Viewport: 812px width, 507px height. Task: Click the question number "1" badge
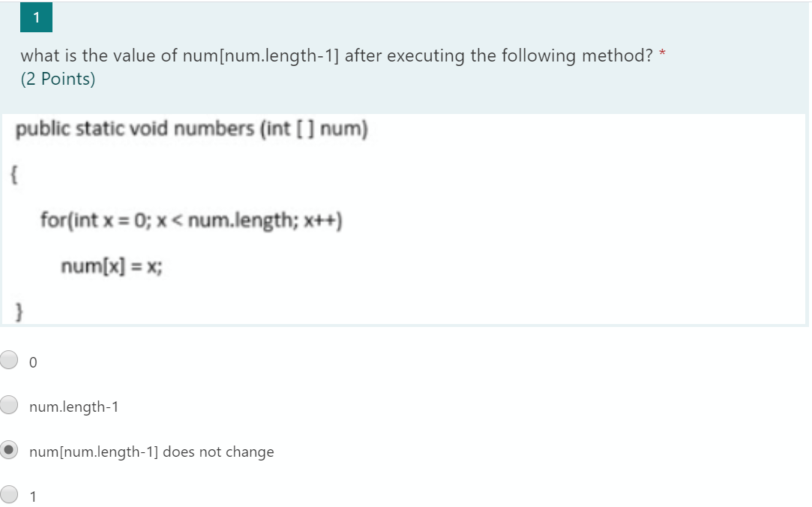[36, 17]
